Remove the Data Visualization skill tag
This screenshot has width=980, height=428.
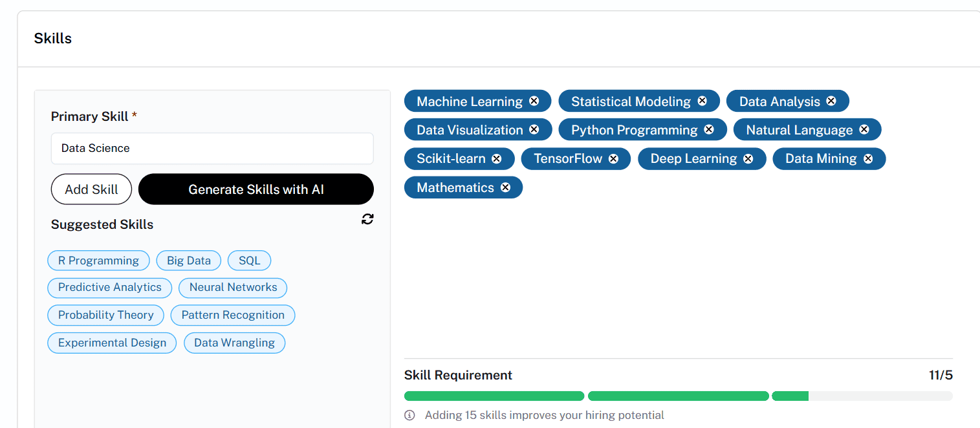click(534, 129)
